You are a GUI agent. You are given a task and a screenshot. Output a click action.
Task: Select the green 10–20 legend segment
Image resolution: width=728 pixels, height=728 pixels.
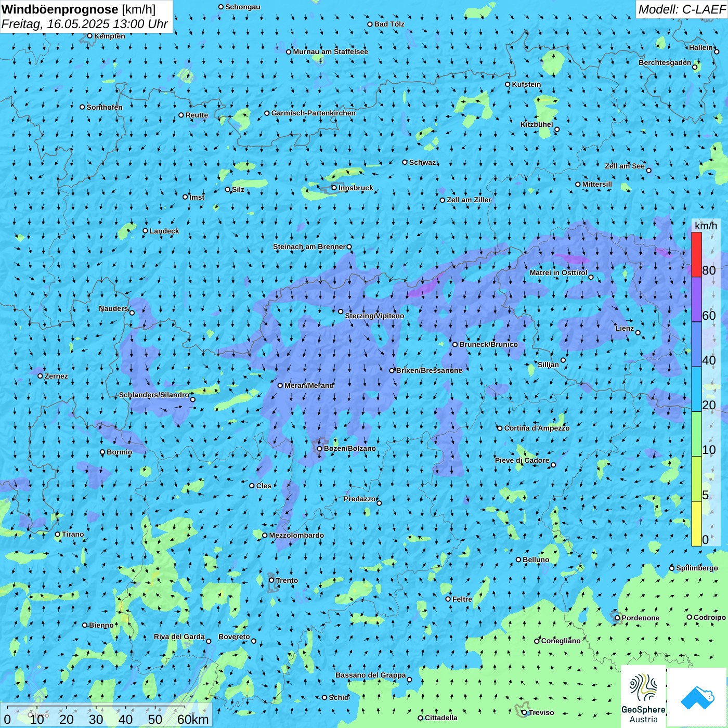tap(696, 434)
